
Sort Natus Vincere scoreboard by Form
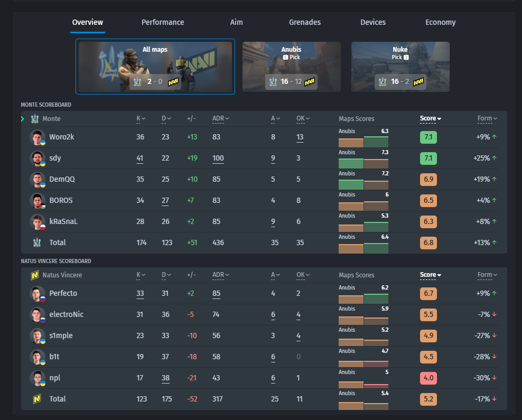(x=487, y=275)
